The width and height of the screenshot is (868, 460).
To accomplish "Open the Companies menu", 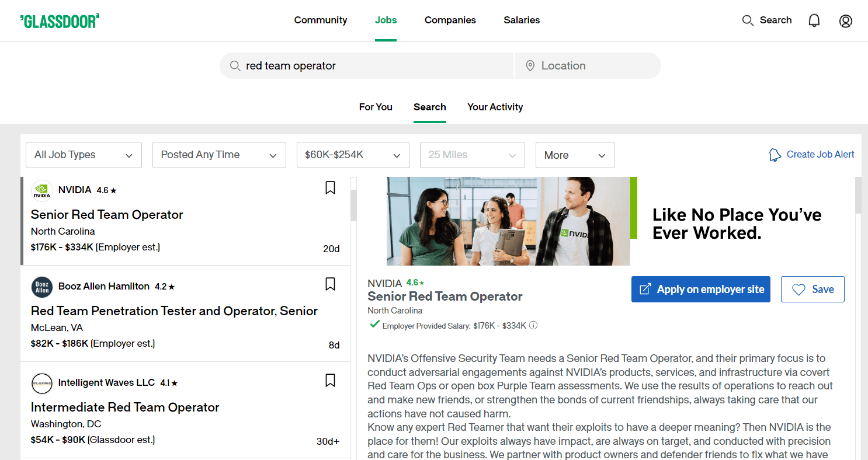I will pyautogui.click(x=450, y=20).
